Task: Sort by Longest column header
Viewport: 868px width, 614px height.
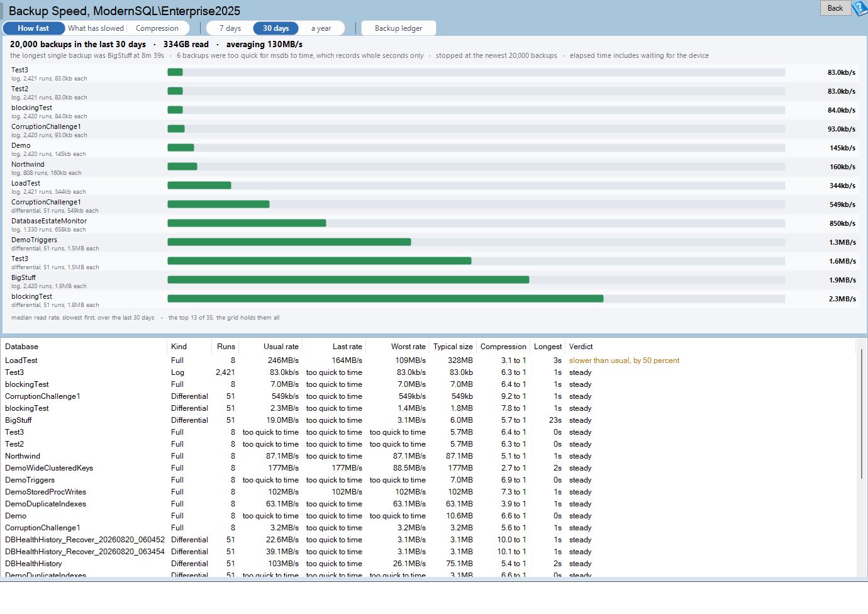Action: click(548, 347)
